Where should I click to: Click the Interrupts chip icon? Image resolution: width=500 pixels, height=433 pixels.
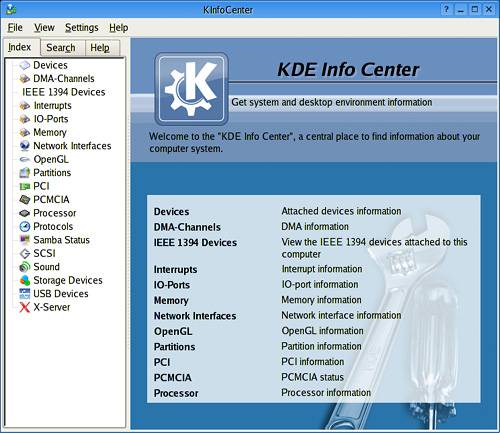click(25, 106)
